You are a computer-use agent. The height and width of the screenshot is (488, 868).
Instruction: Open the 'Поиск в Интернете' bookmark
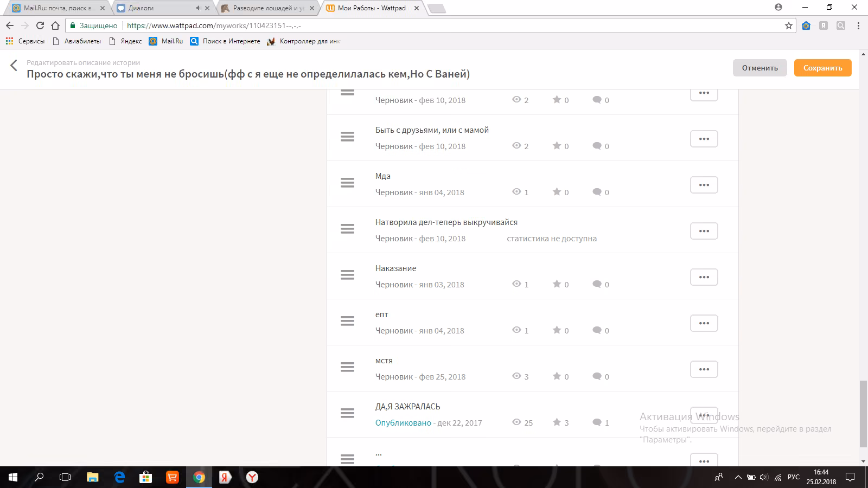point(225,41)
